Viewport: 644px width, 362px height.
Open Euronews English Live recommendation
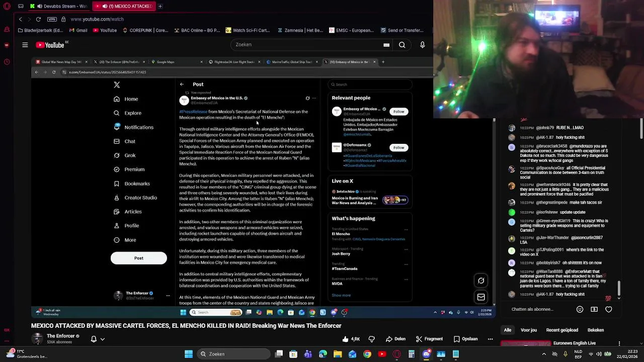tap(574, 343)
